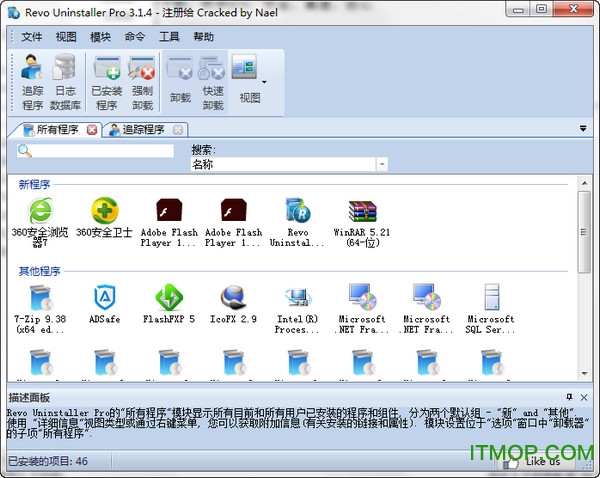Open the 追踪程序 toolbar button
Image resolution: width=600 pixels, height=478 pixels.
32,82
